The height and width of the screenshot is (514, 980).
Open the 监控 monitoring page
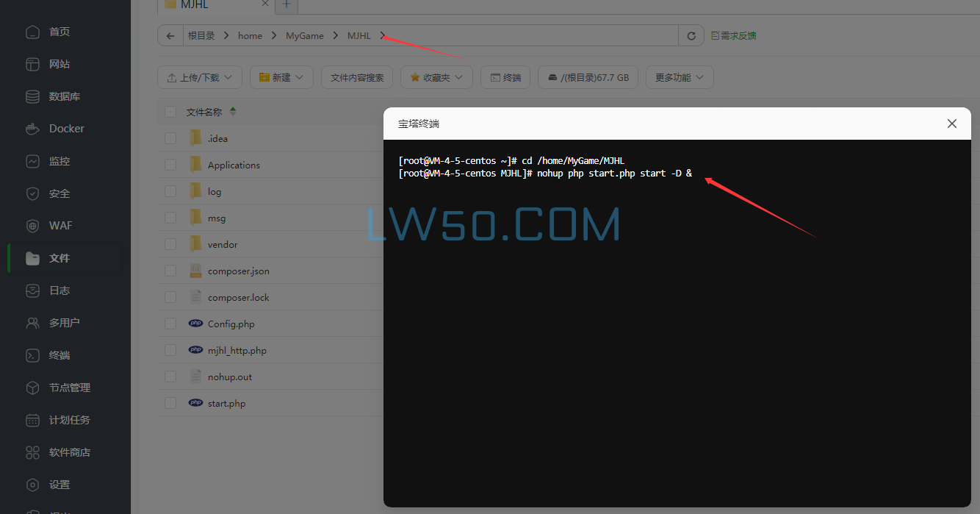tap(59, 161)
